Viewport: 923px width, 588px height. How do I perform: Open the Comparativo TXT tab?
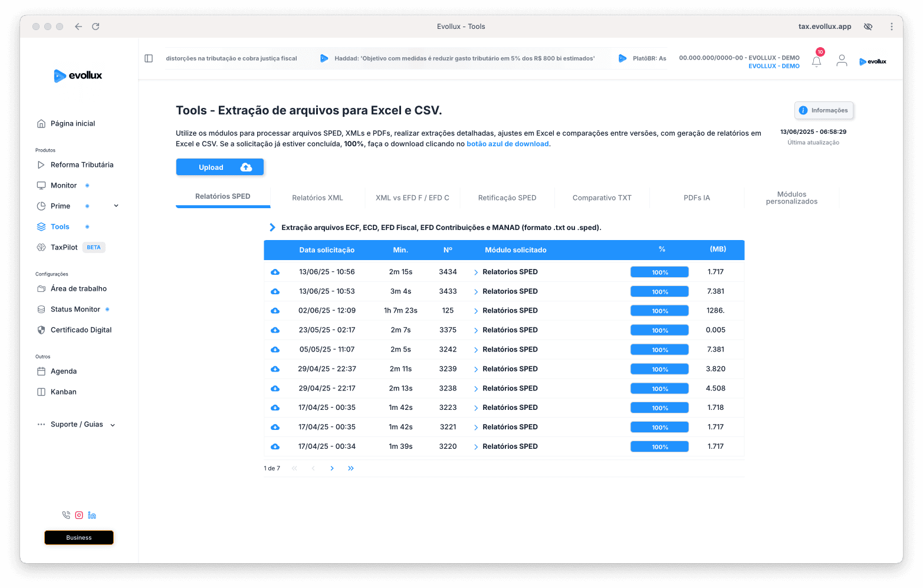pyautogui.click(x=602, y=198)
